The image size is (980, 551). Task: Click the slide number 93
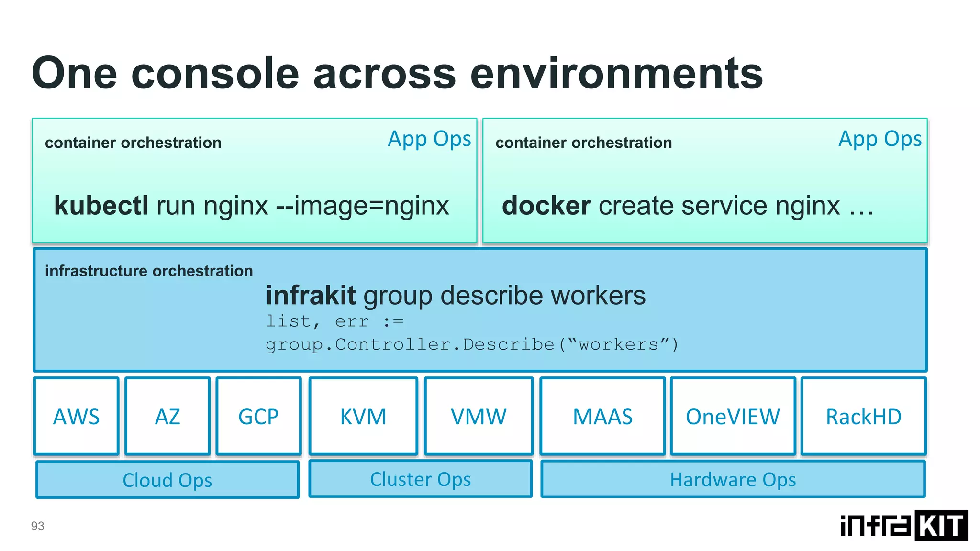37,526
